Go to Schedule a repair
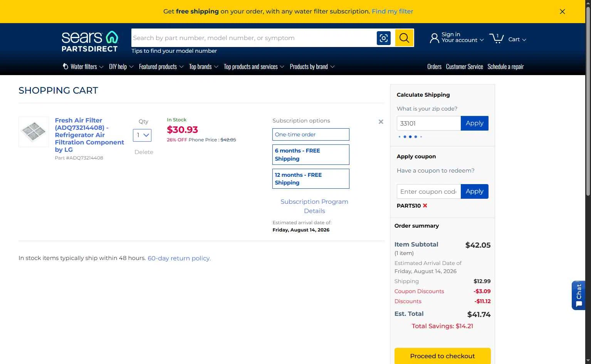 pos(505,67)
